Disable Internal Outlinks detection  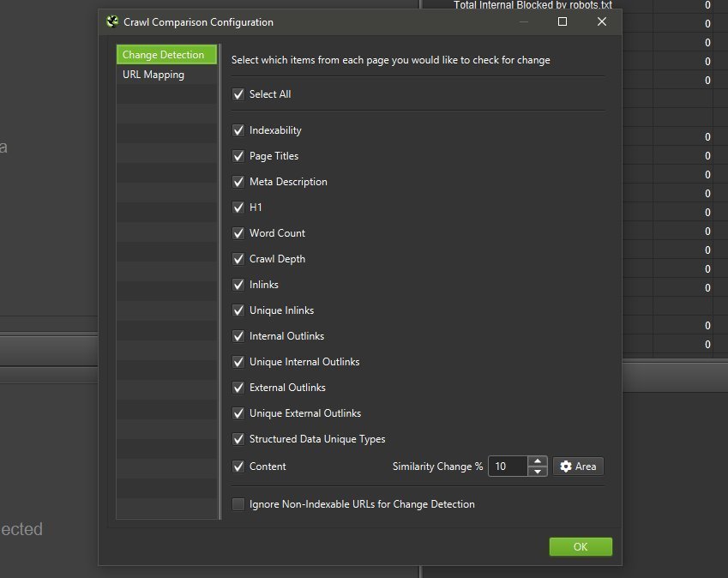[238, 335]
